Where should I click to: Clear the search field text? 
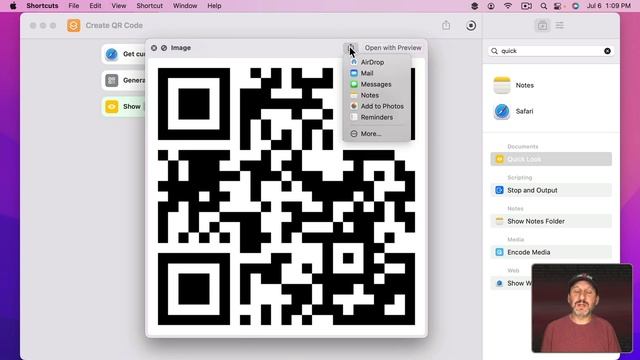pos(607,51)
